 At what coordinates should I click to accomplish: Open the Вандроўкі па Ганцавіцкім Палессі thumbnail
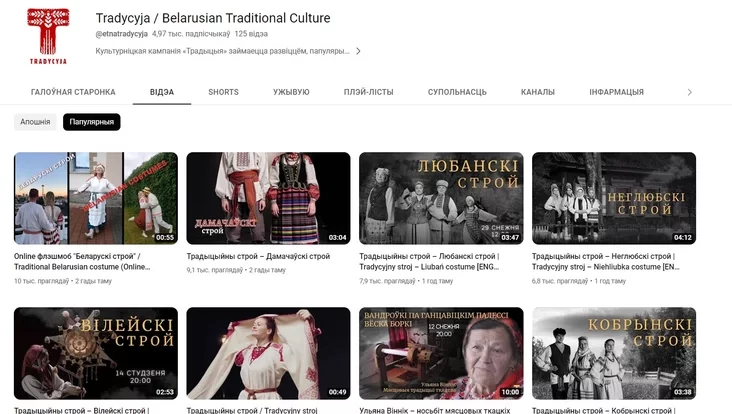tap(441, 353)
